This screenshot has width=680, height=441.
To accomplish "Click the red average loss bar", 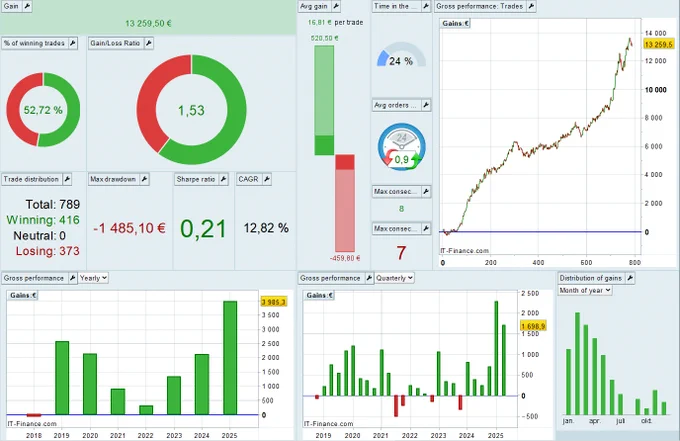I will tap(345, 203).
